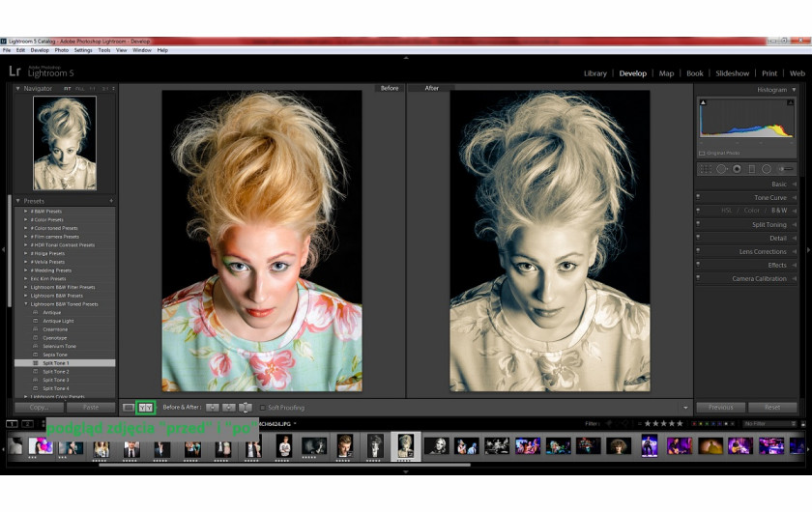Add new preset with plus icon
812x512 pixels.
(111, 201)
